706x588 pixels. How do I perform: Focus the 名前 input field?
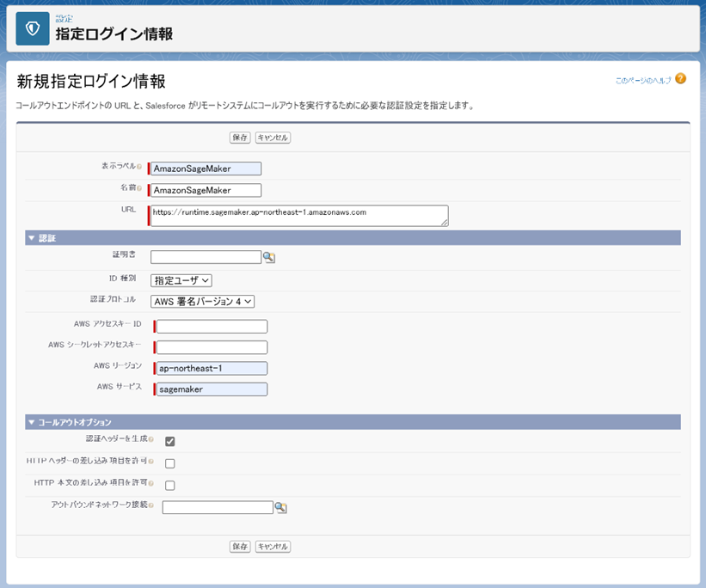(206, 190)
